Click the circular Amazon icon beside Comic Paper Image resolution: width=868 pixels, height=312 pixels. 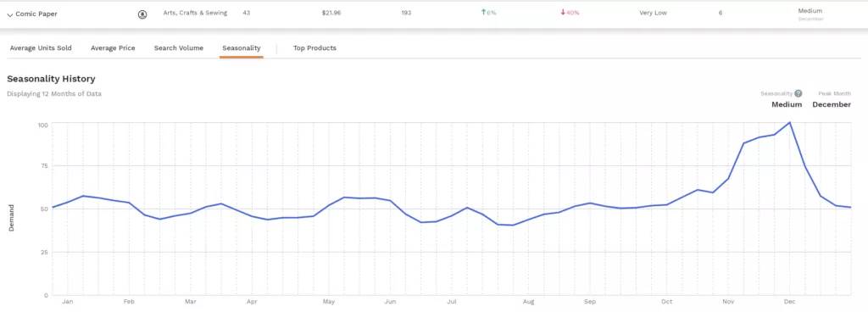142,14
